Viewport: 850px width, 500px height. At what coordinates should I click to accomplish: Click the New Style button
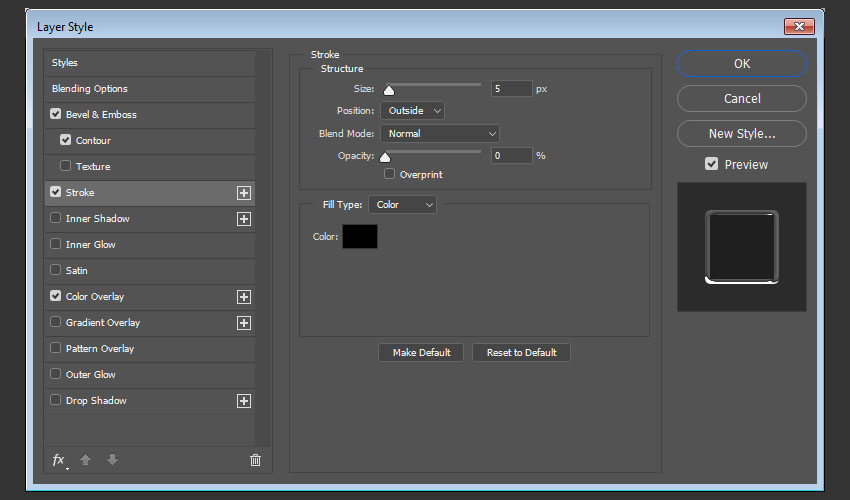point(741,133)
